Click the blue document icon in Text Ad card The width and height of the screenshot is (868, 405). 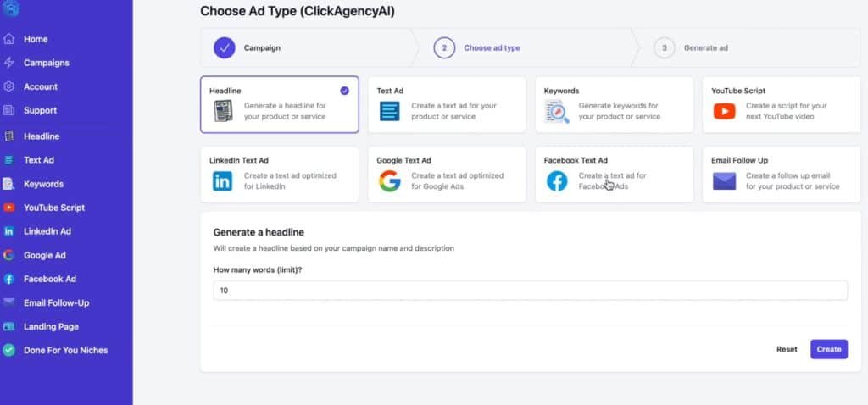[390, 111]
